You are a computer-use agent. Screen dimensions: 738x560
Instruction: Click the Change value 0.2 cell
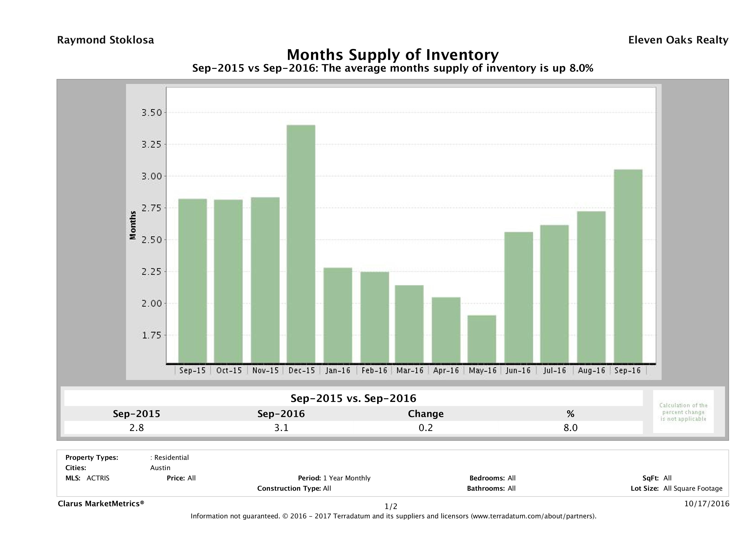click(x=426, y=428)
